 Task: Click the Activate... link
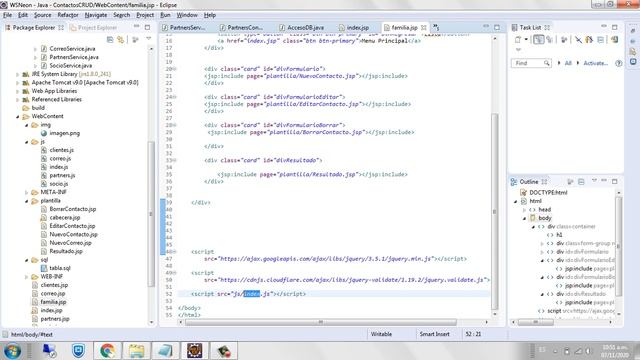tap(596, 63)
